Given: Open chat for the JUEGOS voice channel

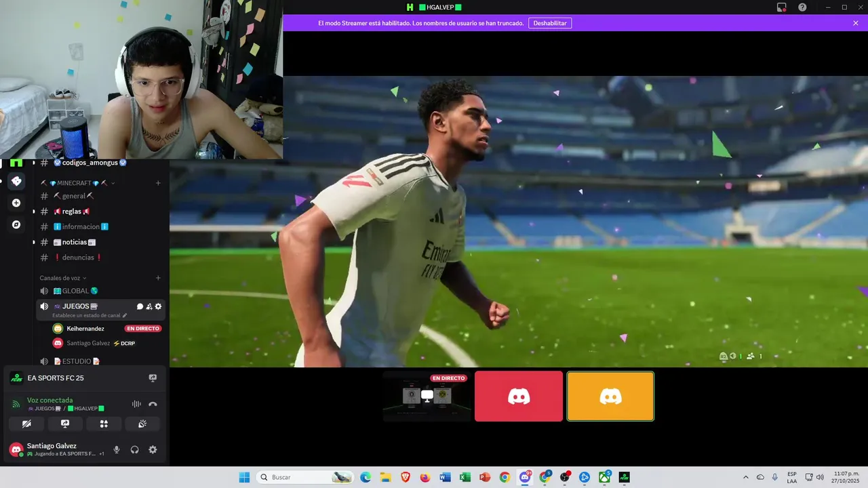Looking at the screenshot, I should [140, 306].
